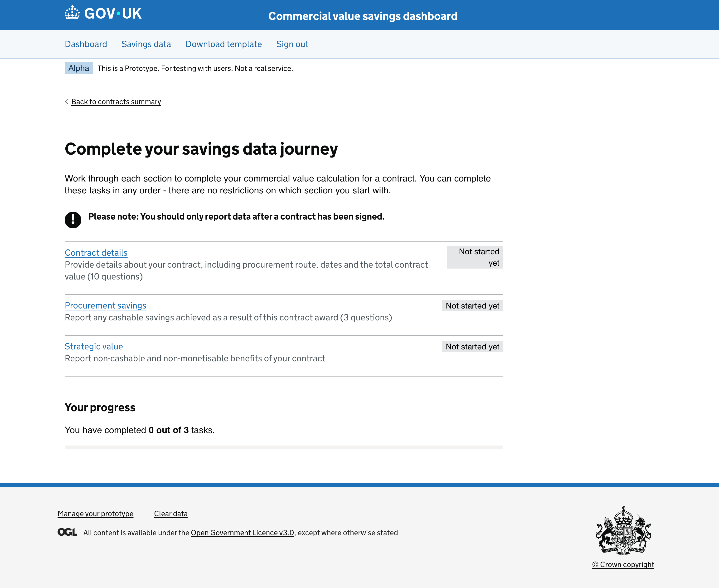
Task: Open the Procurement savings task
Action: coord(106,305)
